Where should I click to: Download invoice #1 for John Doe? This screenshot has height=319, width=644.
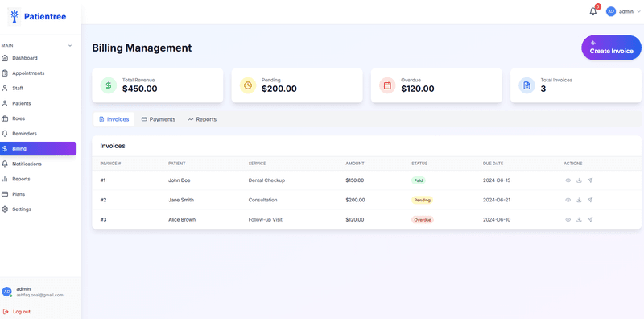(579, 180)
